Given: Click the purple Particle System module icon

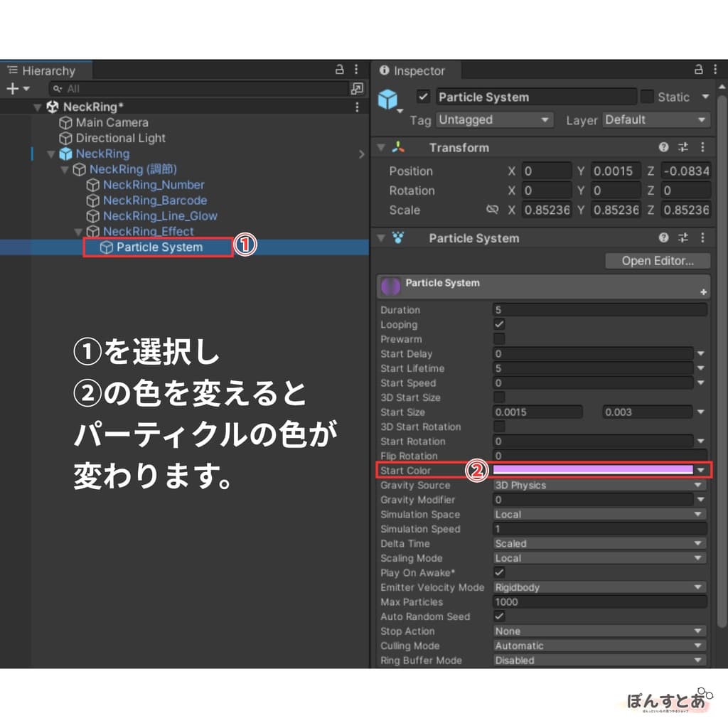Looking at the screenshot, I should tap(390, 286).
